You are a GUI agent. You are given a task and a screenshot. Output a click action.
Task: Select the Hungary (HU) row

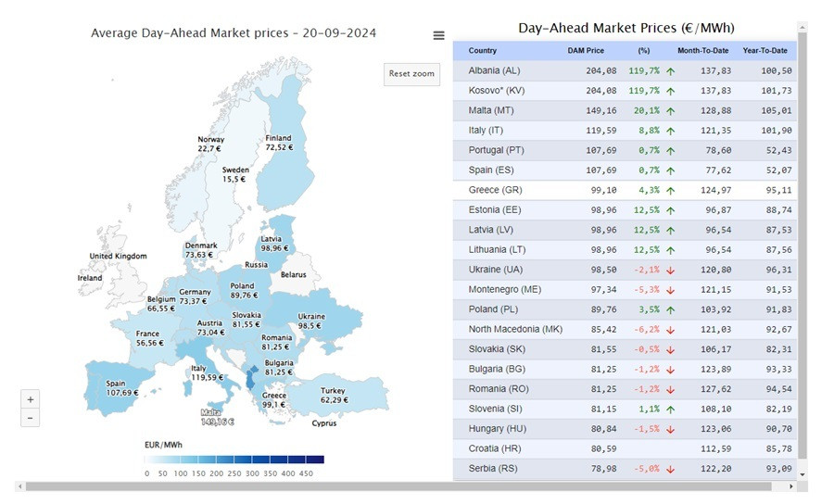coord(625,429)
